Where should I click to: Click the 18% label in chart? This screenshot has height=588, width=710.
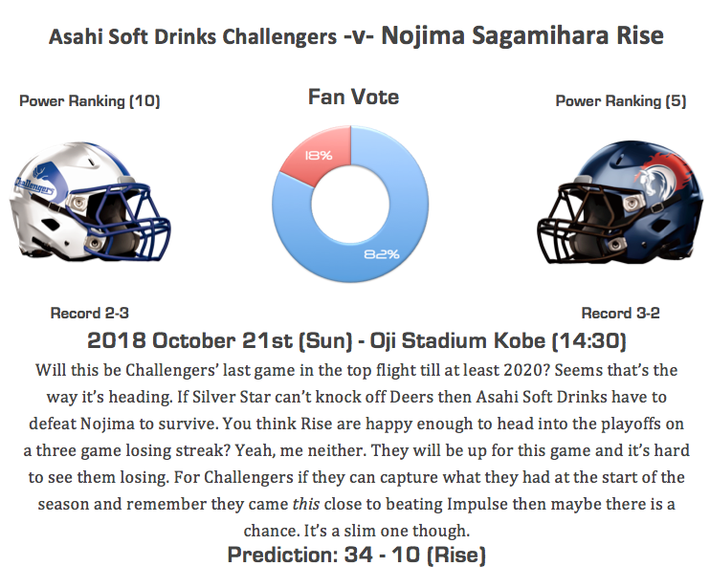tap(319, 156)
